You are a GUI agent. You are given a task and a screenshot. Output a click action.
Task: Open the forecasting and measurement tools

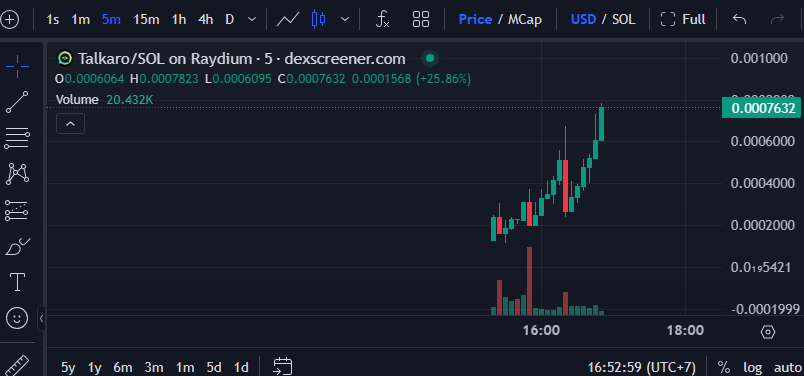click(17, 210)
